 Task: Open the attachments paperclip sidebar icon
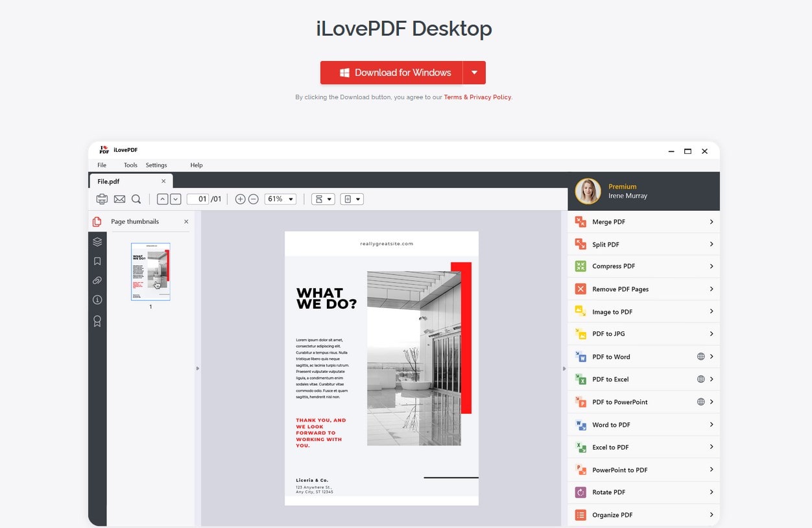tap(97, 281)
